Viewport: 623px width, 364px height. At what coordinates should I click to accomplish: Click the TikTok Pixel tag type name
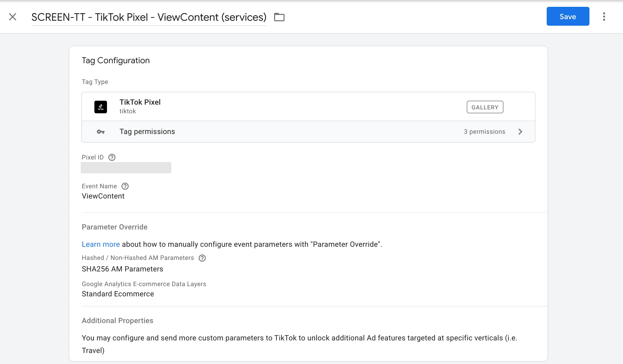(140, 102)
